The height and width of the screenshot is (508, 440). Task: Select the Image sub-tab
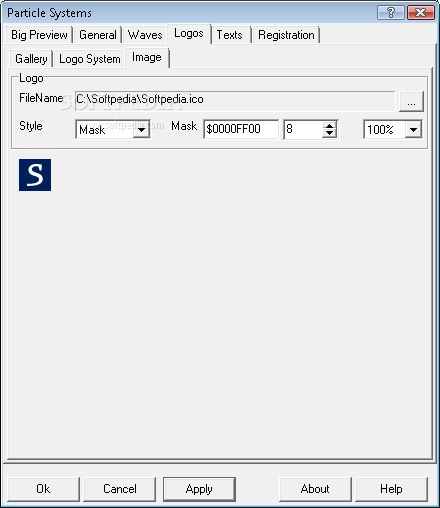click(x=147, y=58)
